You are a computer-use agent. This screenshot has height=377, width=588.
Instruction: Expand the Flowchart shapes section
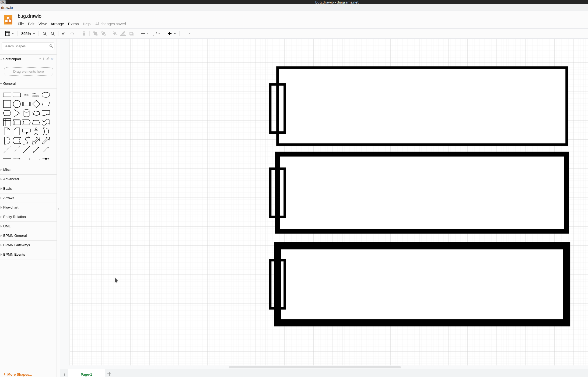point(28,207)
